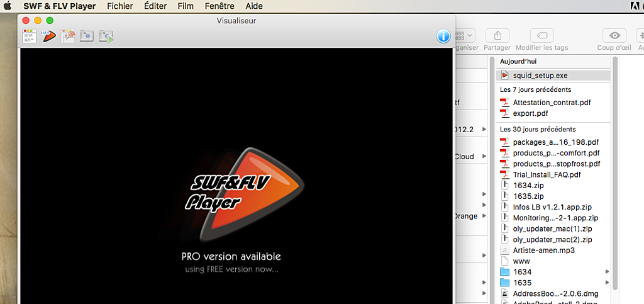Select Infos LB v1.2.1.app.zip
644x304 pixels.
click(553, 207)
